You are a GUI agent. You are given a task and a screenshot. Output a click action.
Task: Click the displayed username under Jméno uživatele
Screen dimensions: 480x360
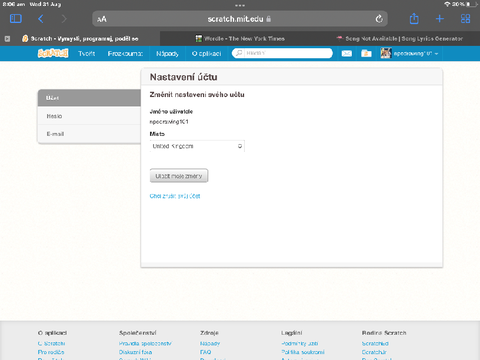(169, 122)
